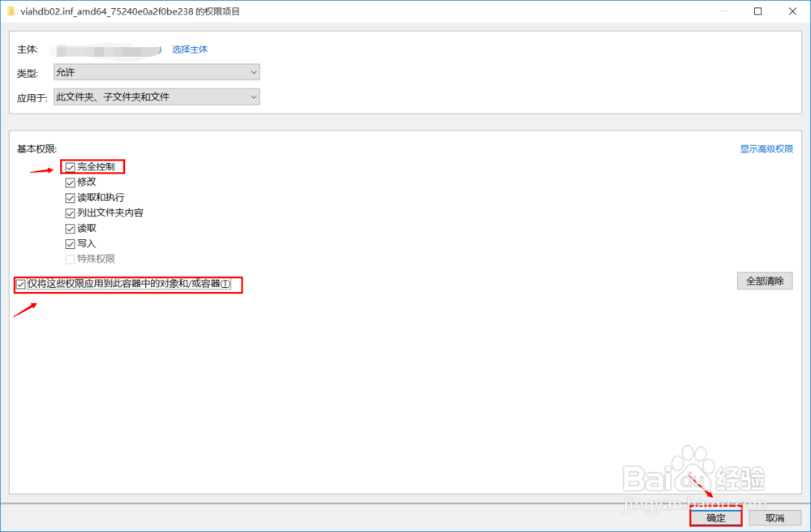
Task: Click the 基本权限 label
Action: (x=36, y=149)
